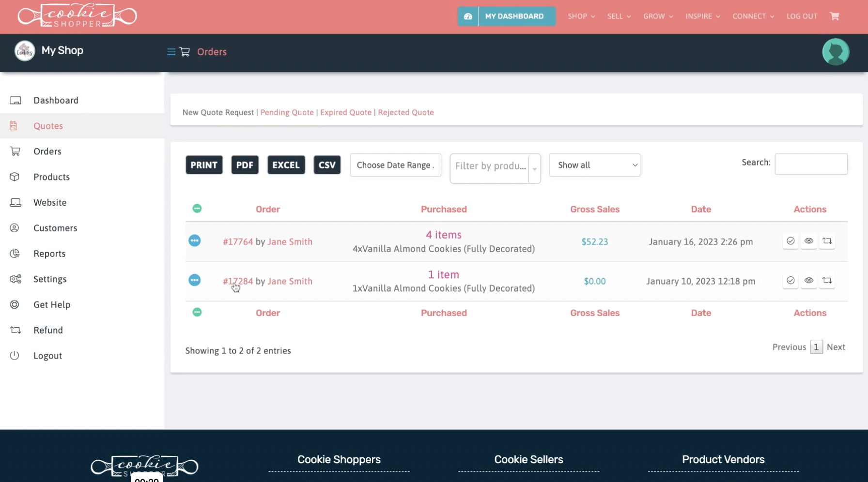Click order number #17764 link
The width and height of the screenshot is (868, 482).
(238, 241)
